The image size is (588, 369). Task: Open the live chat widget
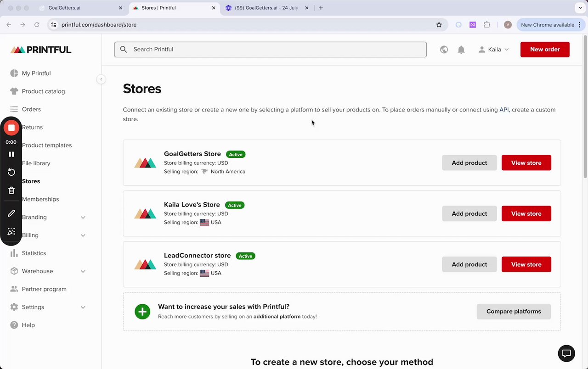click(566, 353)
